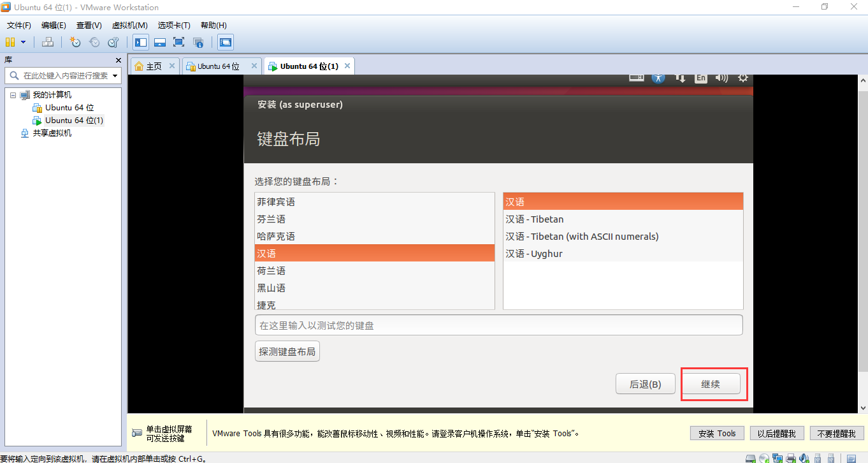Select the 汉语 - Uyghur variant

click(623, 254)
